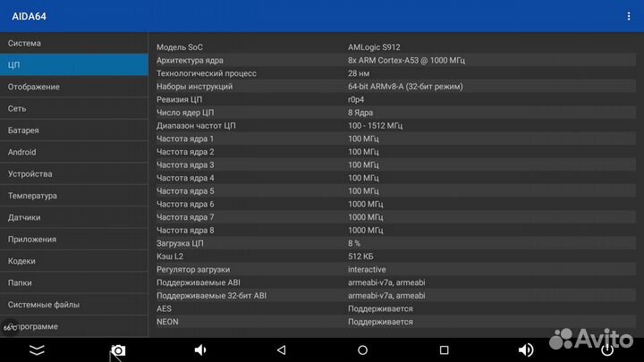Click the Технологический процесс label
Viewport: 644px width, 362px height.
point(207,73)
